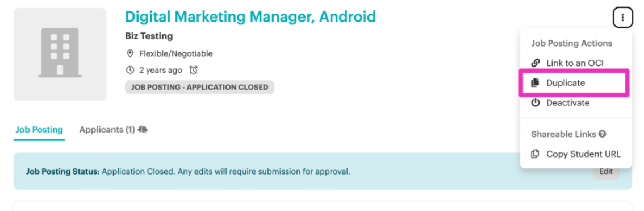This screenshot has height=211, width=644.
Task: Click the JOB POSTING - APPLICATION CLOSED badge
Action: 199,87
